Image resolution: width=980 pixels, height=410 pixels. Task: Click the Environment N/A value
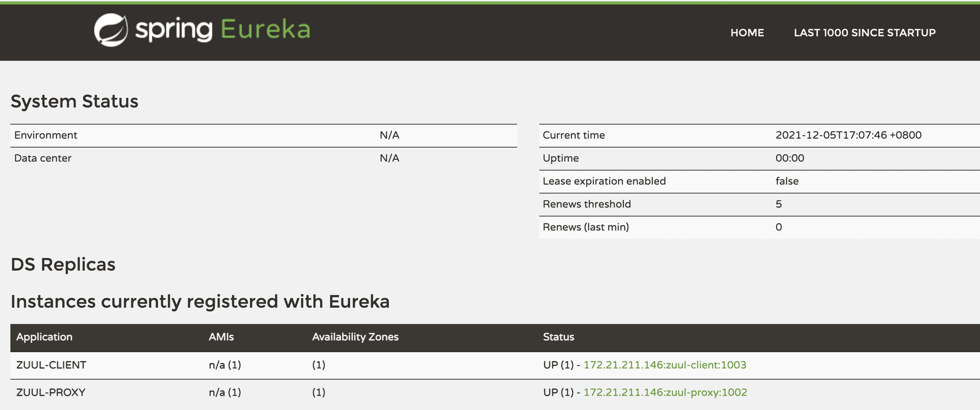pos(389,135)
